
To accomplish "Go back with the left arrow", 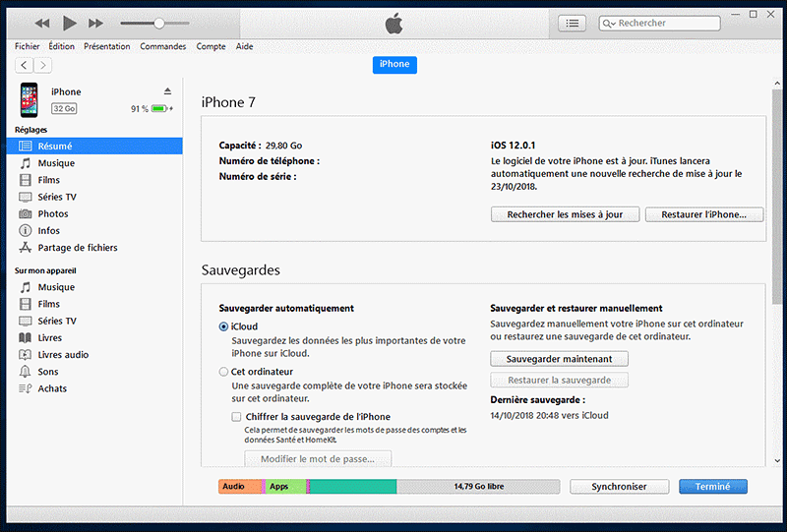I will pos(24,65).
